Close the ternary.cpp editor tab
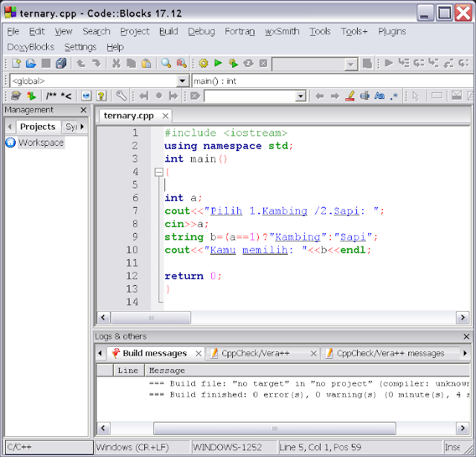Image resolution: width=476 pixels, height=457 pixels. click(x=165, y=116)
